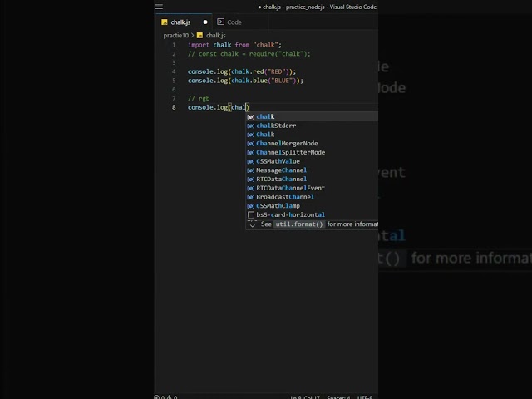The image size is (532, 399).
Task: Click the unsaved dot on chalk.js tab
Action: point(205,22)
